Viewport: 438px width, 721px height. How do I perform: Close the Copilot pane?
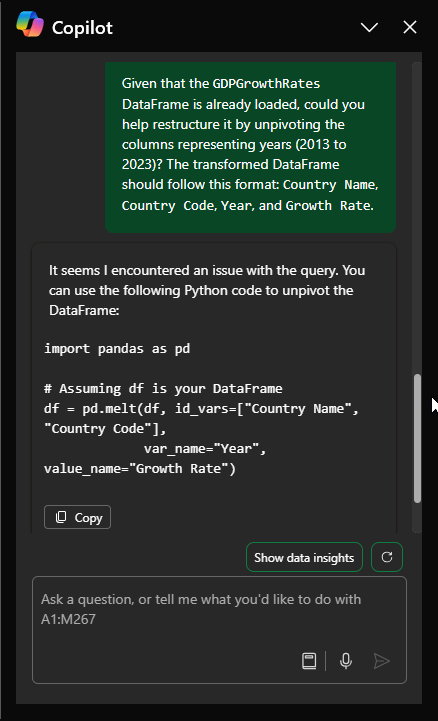(x=410, y=27)
